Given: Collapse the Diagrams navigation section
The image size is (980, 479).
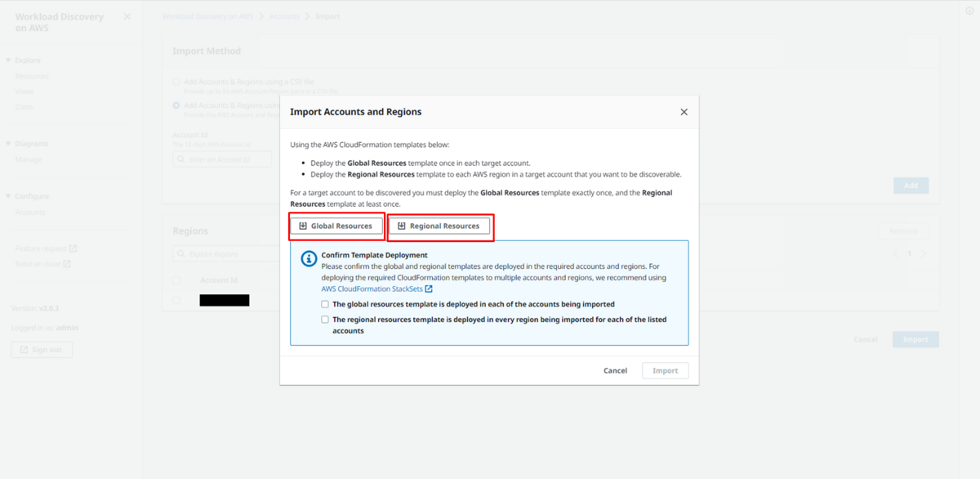Looking at the screenshot, I should point(8,144).
